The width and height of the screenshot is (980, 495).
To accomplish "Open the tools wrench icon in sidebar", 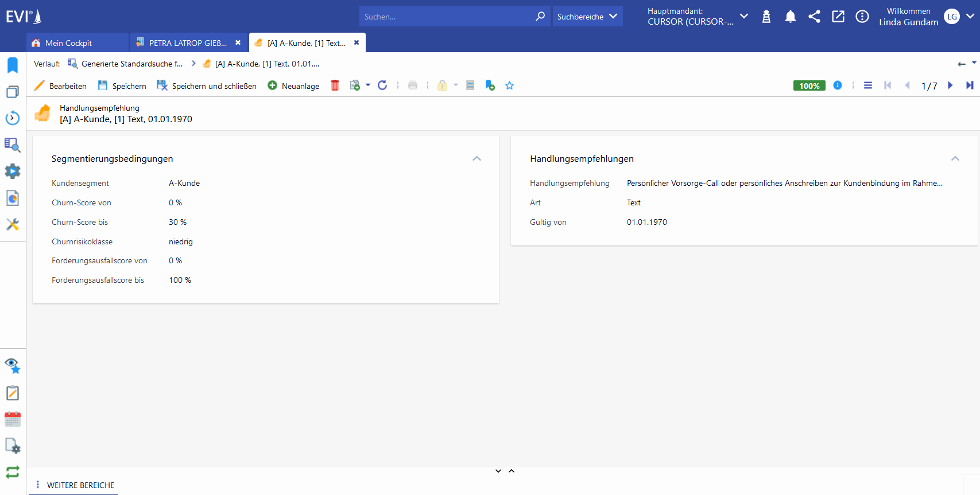I will [x=13, y=224].
